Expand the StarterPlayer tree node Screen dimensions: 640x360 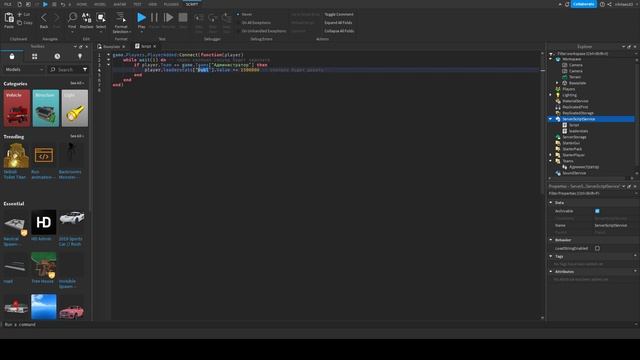551,155
